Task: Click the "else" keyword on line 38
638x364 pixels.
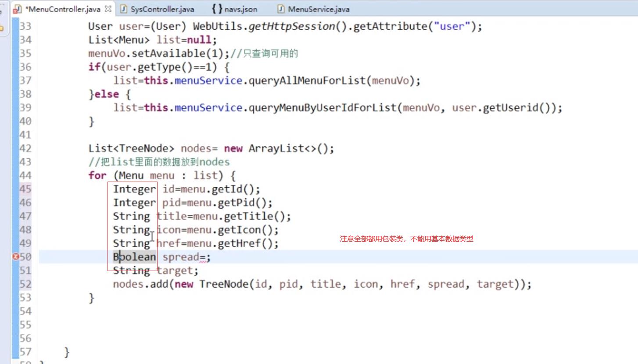Action: pyautogui.click(x=107, y=94)
